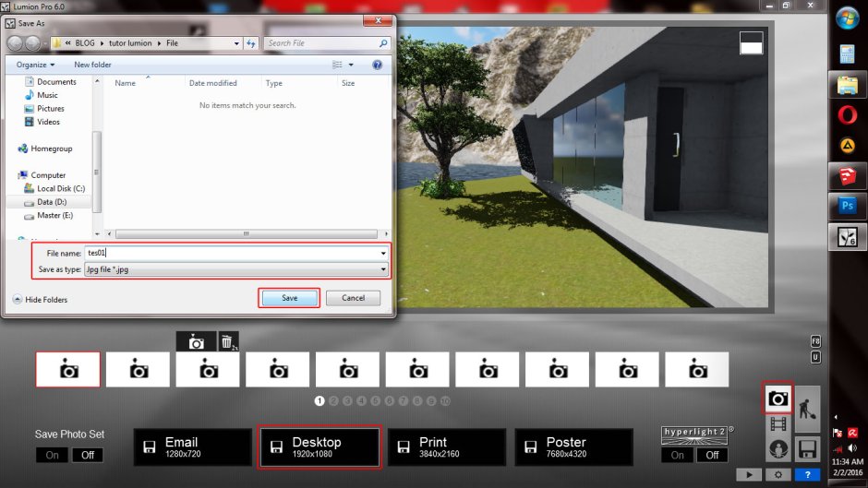This screenshot has height=488, width=868.
Task: Turn Save Photo Set On
Action: (53, 455)
